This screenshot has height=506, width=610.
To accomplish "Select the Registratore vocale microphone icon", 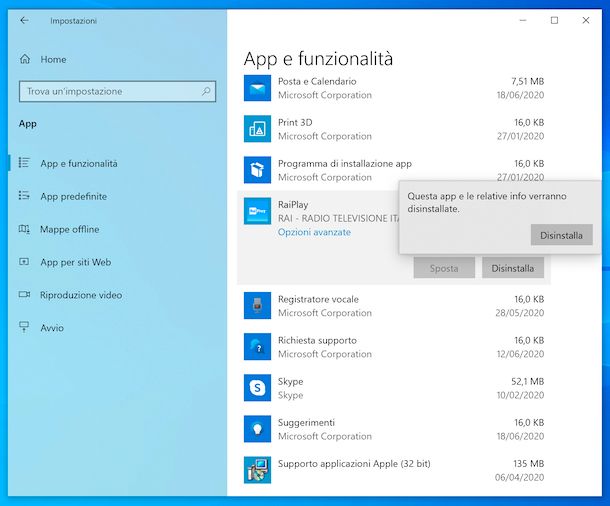I will coord(257,306).
